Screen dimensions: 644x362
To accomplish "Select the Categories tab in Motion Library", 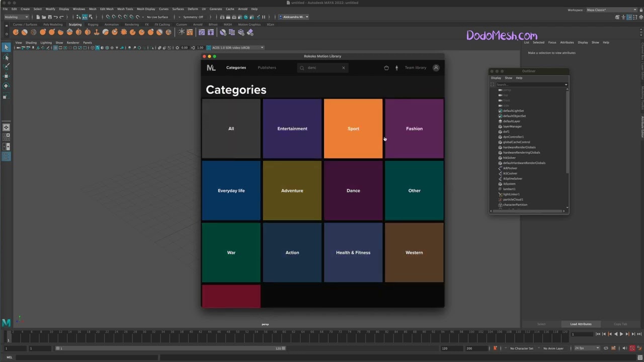I will pos(236,67).
